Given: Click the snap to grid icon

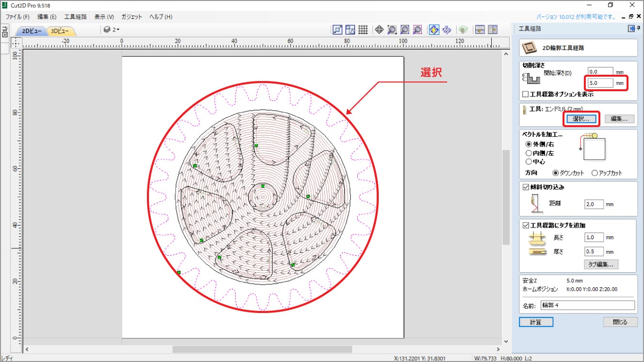Looking at the screenshot, I should coord(363,30).
